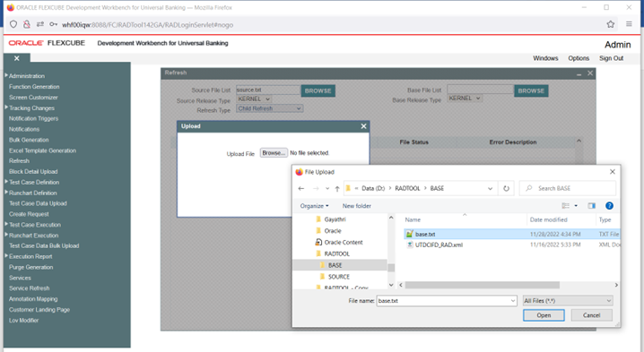Open the Options menu
The height and width of the screenshot is (352, 644).
coord(579,58)
